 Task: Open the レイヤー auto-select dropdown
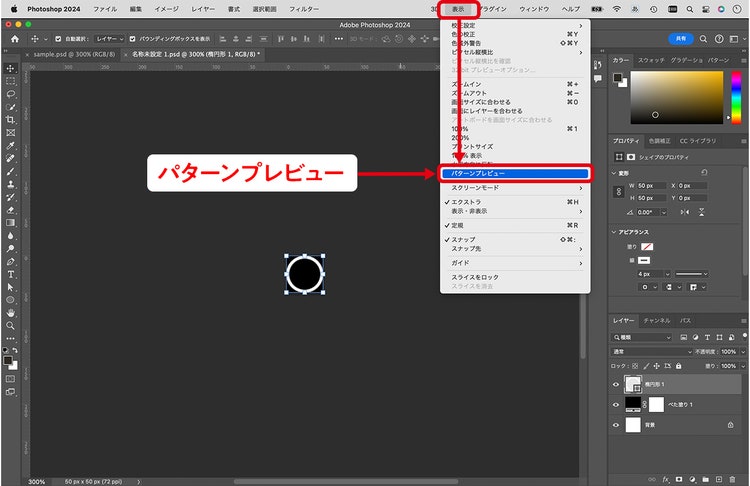[110, 39]
